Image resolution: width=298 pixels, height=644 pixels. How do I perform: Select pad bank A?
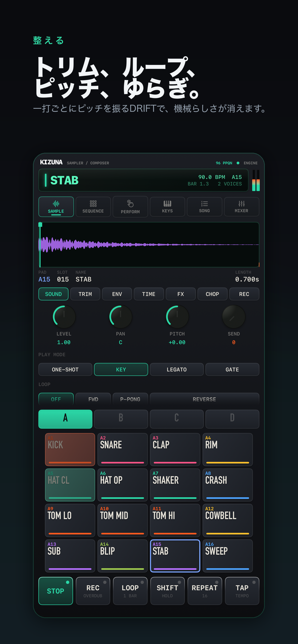(x=65, y=419)
